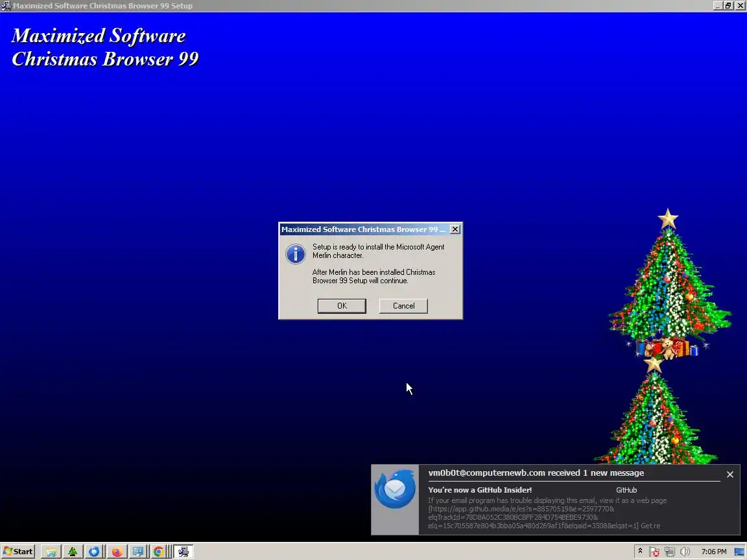Open the Thunderbird icon in notification popup

[x=395, y=489]
